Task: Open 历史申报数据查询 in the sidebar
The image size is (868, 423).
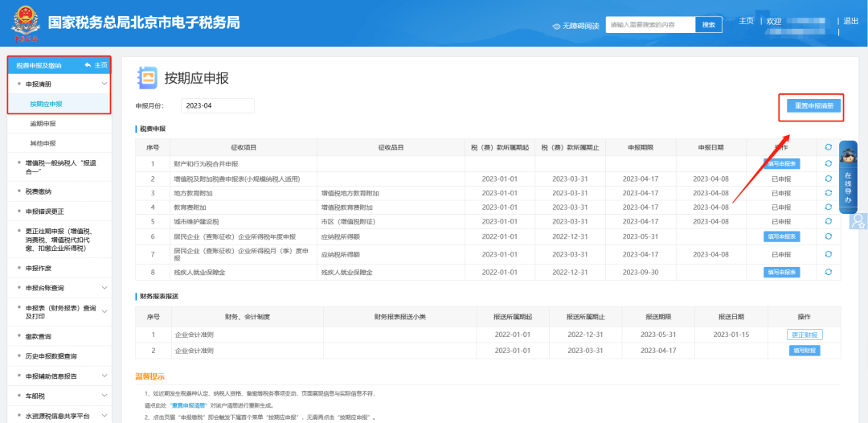Action: point(51,356)
